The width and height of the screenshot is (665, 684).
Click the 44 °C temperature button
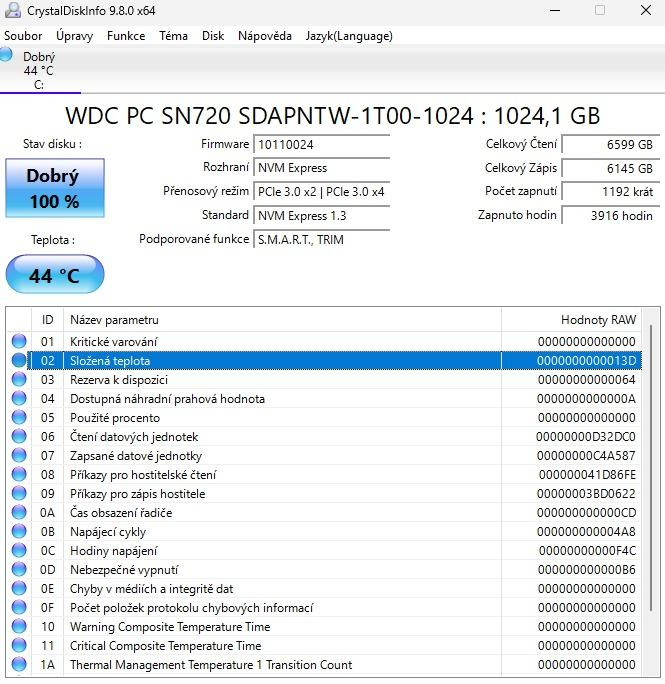[x=55, y=275]
